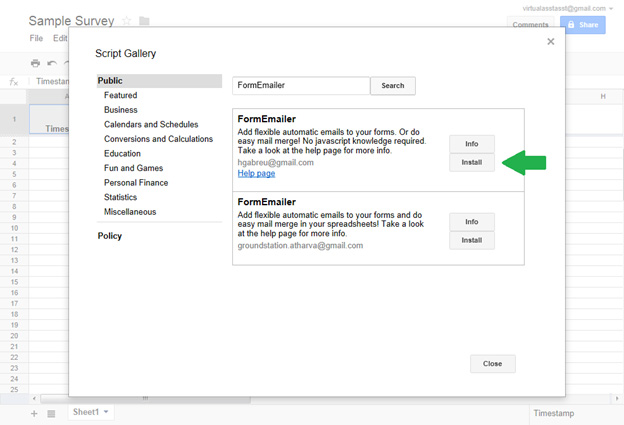Click the undo icon in toolbar

(x=52, y=63)
